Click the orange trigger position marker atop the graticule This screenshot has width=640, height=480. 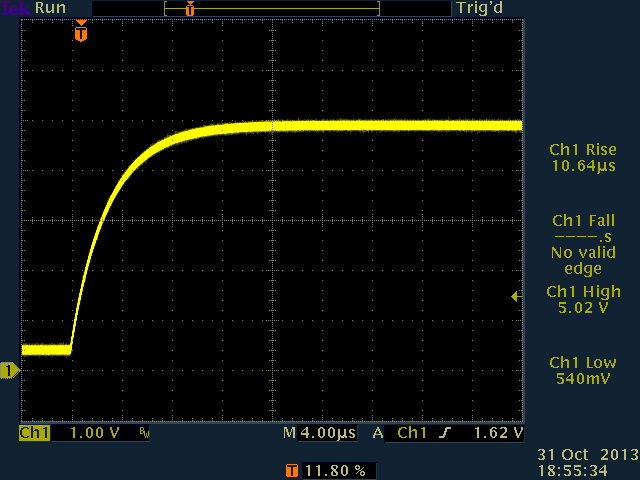click(81, 33)
